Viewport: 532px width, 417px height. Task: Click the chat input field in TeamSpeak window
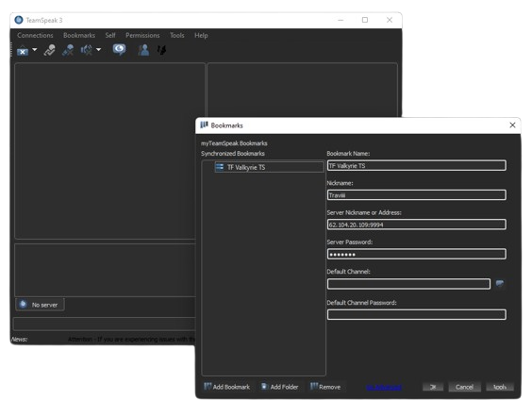pyautogui.click(x=104, y=324)
